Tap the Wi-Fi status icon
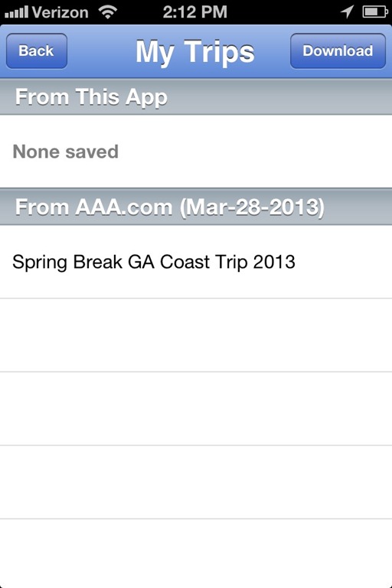The image size is (392, 588). click(x=107, y=12)
